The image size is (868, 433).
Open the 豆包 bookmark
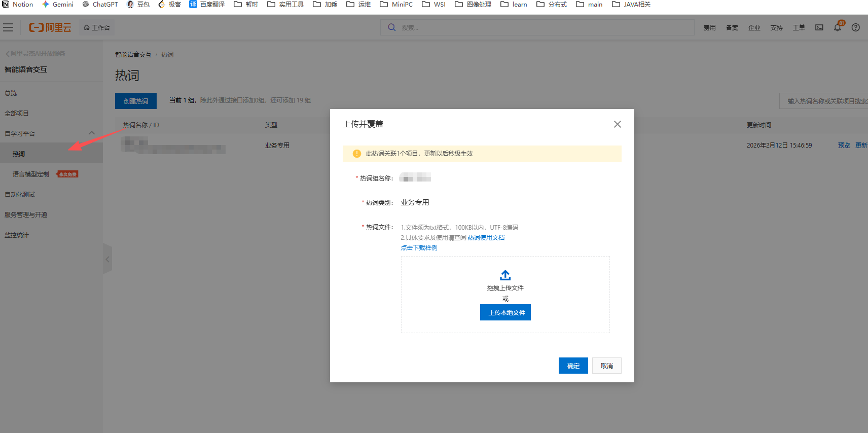coord(138,5)
